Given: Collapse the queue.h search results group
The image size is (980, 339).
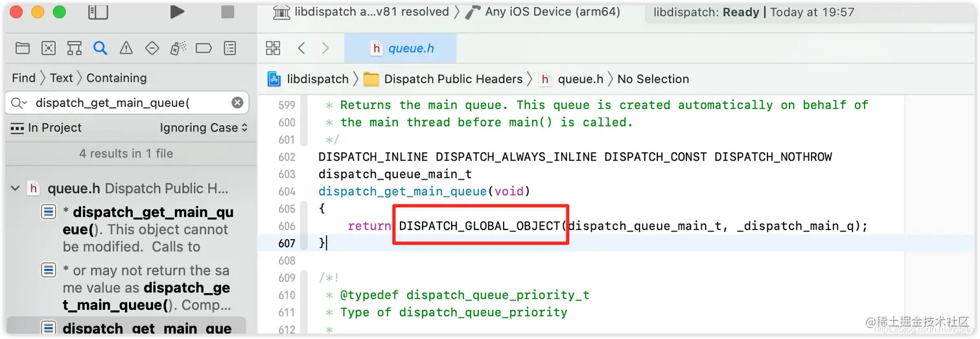Looking at the screenshot, I should (x=16, y=189).
